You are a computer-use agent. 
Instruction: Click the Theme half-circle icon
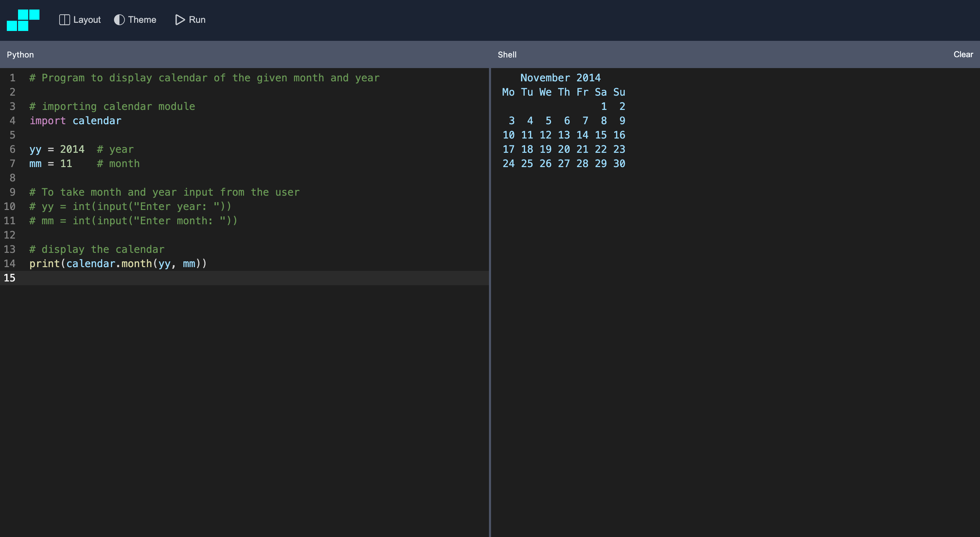pyautogui.click(x=119, y=20)
